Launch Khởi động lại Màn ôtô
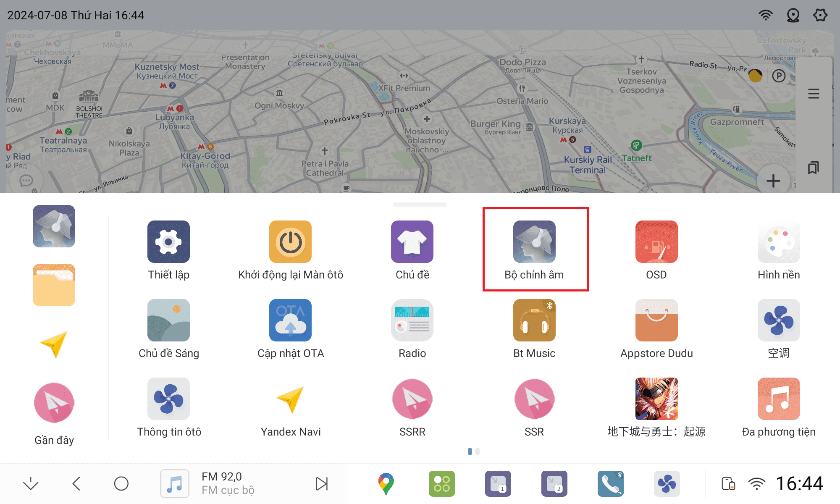Screen dimensions: 840x504 point(290,242)
